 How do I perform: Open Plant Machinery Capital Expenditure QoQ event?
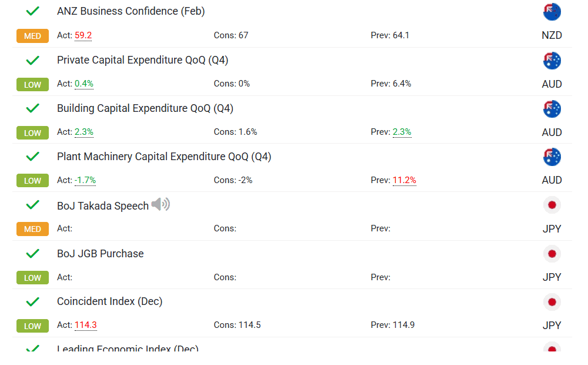pos(164,157)
